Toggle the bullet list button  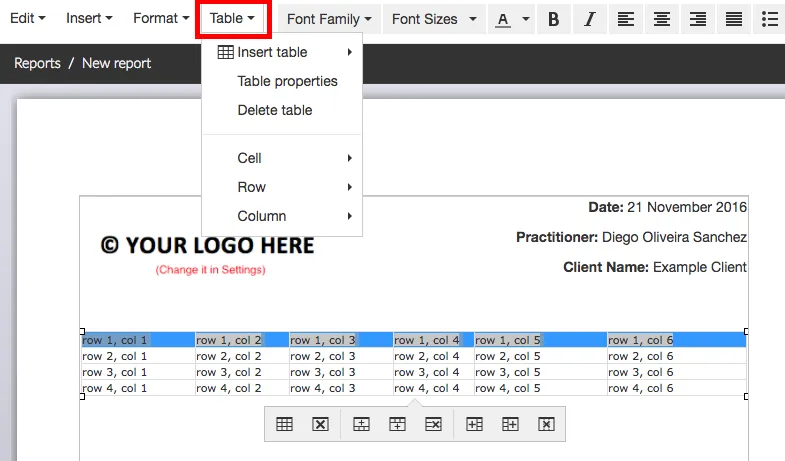[x=769, y=19]
